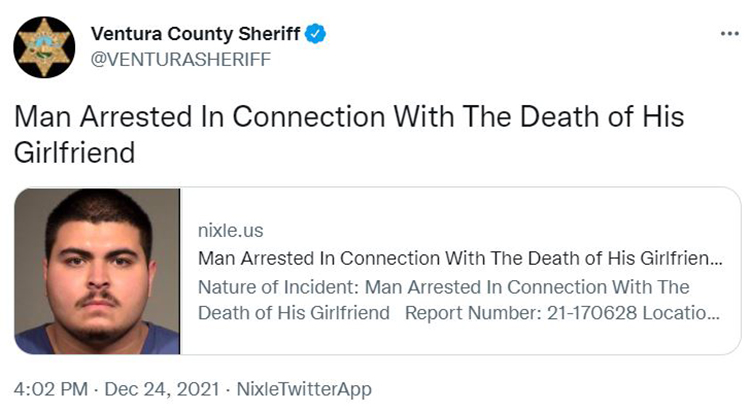Viewport: 750px width, 412px height.
Task: Open the mugshot thumbnail in the link card
Action: pos(97,271)
